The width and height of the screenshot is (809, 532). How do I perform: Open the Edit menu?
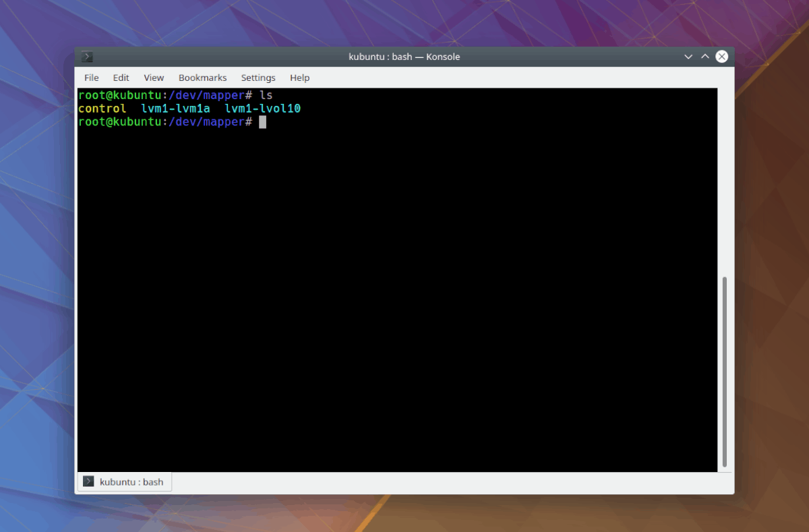[x=121, y=78]
